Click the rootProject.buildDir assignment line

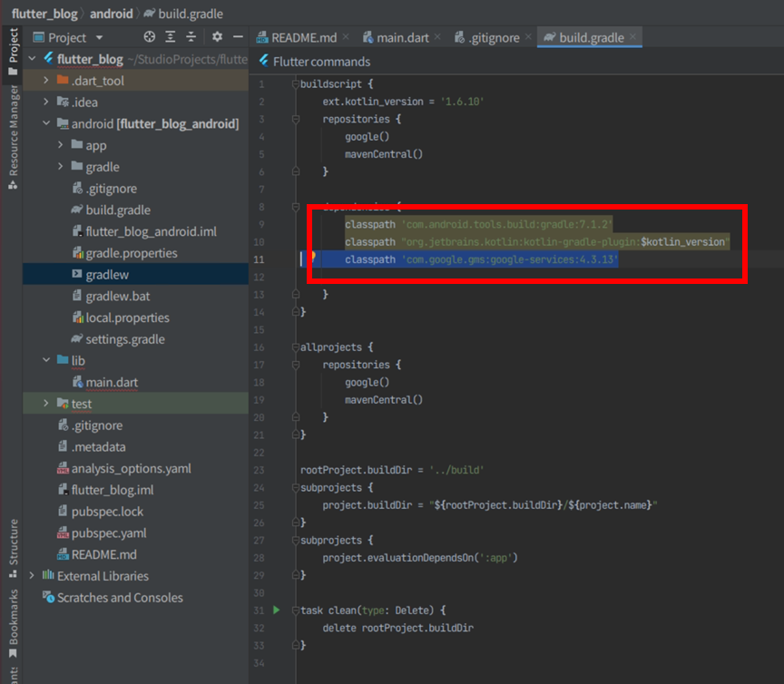coord(391,470)
